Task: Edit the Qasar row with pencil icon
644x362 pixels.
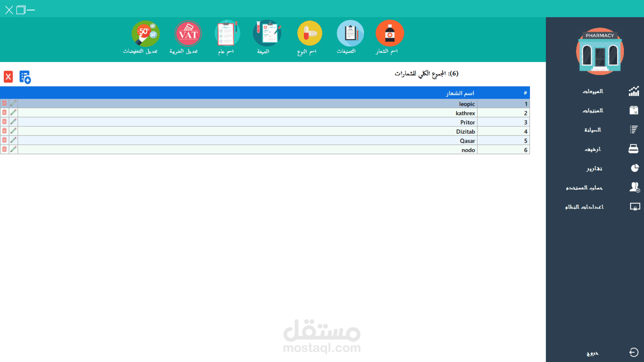Action: tap(13, 140)
